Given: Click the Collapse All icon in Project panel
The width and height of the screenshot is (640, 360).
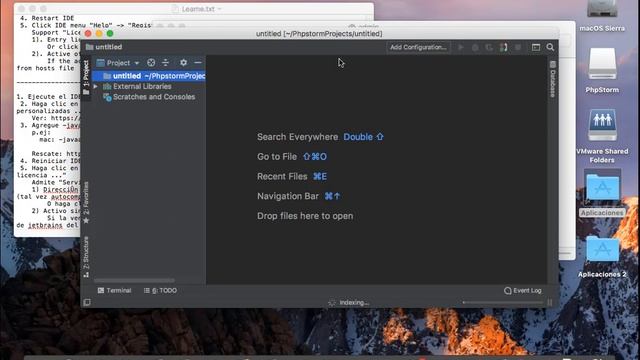Looking at the screenshot, I should pos(166,62).
